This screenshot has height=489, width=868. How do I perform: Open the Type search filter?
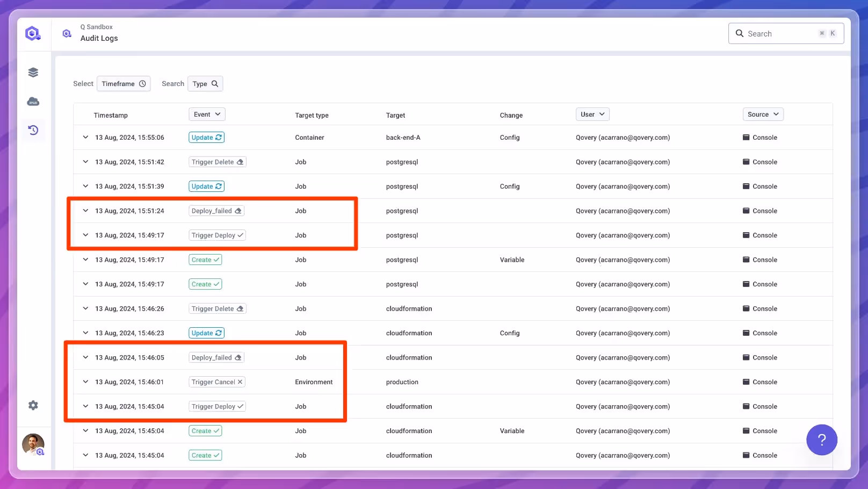point(205,83)
